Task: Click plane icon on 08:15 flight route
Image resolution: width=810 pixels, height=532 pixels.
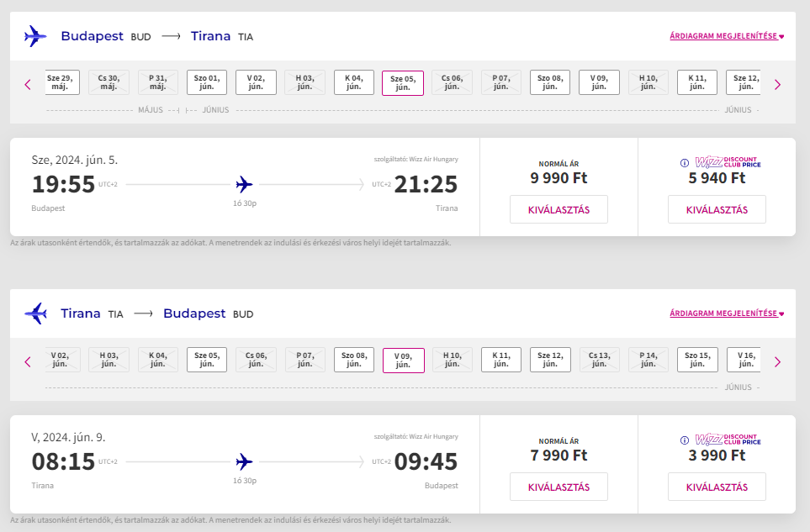Action: pyautogui.click(x=245, y=461)
